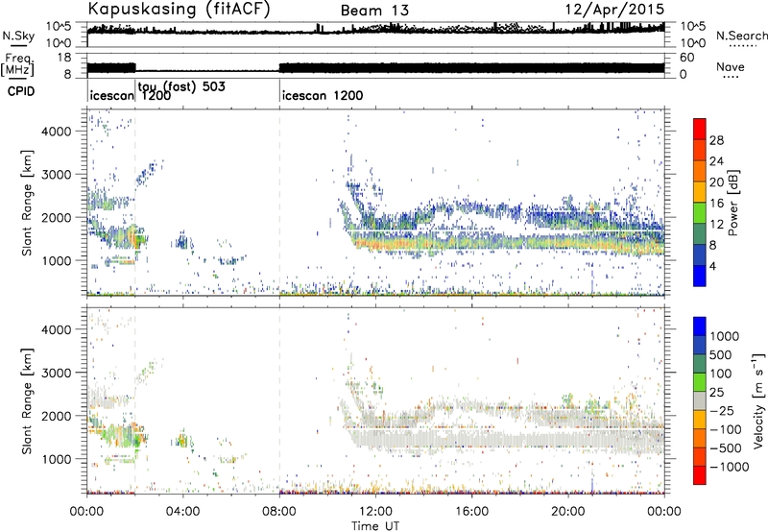Click '1000' range tick in the velocity panel

click(x=56, y=459)
